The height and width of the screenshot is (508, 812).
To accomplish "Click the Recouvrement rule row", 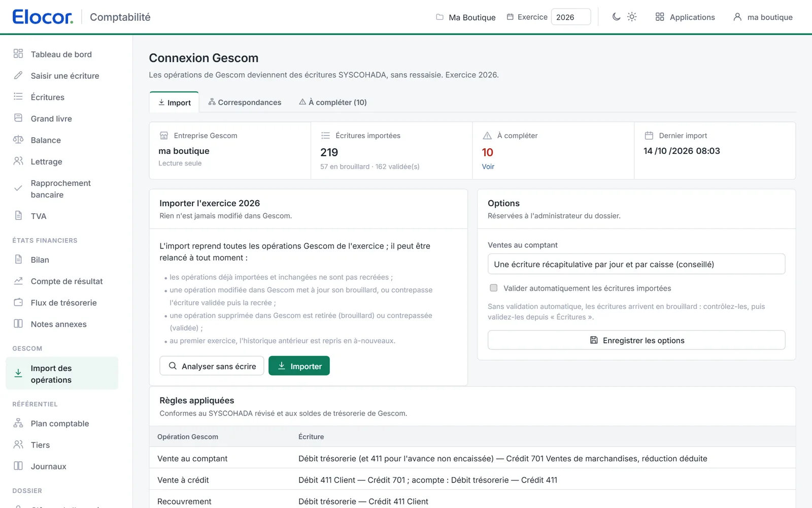I will [x=472, y=501].
